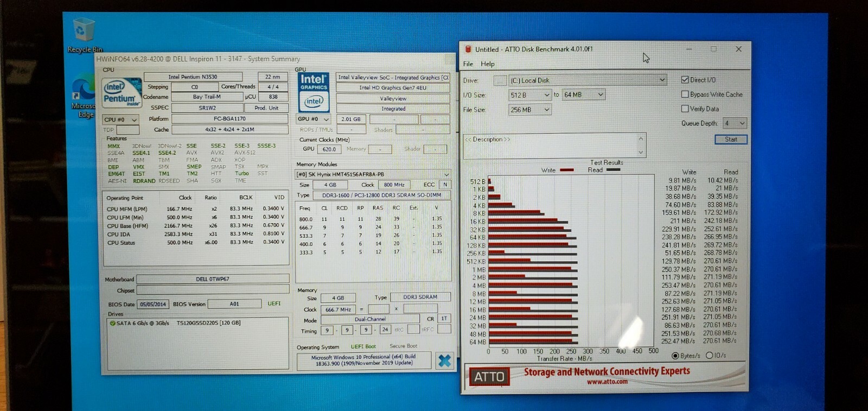The width and height of the screenshot is (868, 411).
Task: Click into the Description text box
Action: coord(550,146)
